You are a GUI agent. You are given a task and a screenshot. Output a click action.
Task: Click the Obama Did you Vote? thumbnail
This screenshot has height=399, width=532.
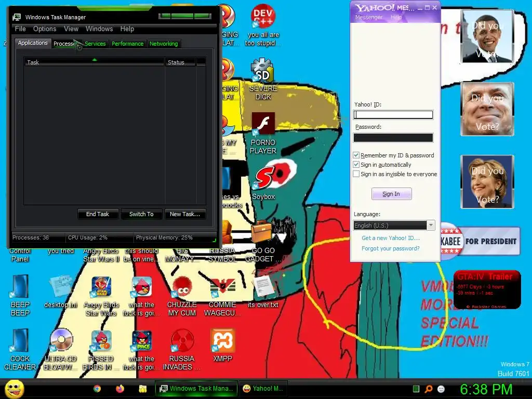(x=487, y=36)
